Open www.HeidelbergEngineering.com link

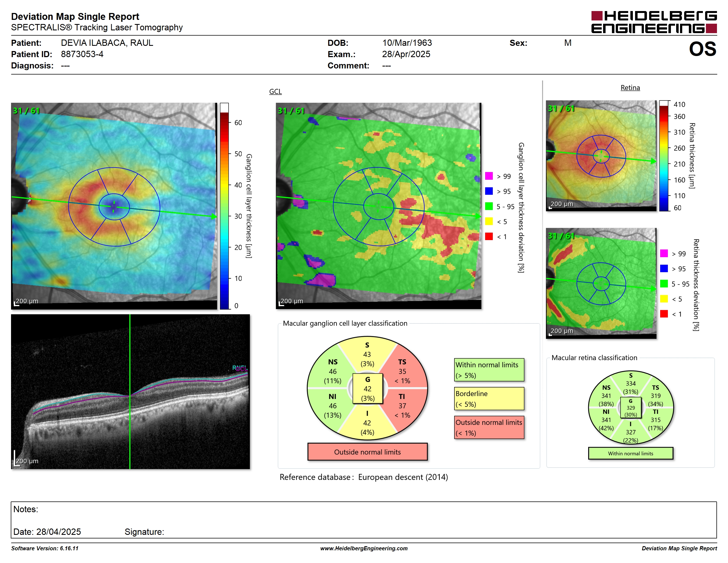coord(364,548)
